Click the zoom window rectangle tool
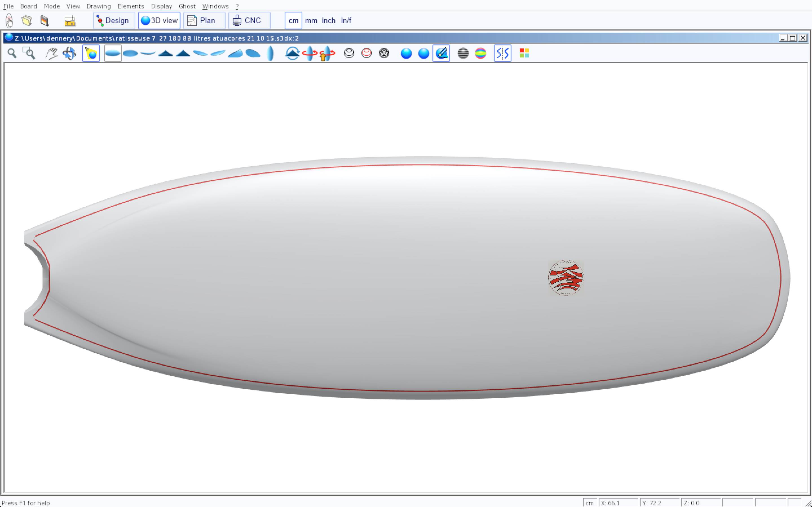812x507 pixels. pyautogui.click(x=28, y=53)
